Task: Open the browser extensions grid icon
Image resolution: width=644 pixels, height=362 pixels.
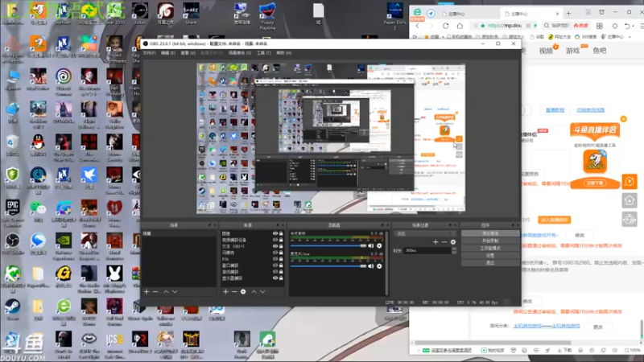Action: [x=600, y=26]
